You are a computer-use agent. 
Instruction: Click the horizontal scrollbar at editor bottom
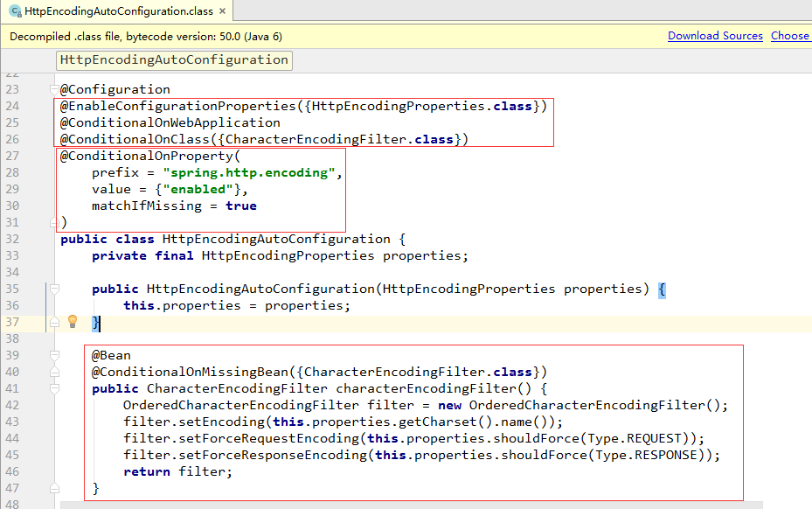click(x=411, y=505)
